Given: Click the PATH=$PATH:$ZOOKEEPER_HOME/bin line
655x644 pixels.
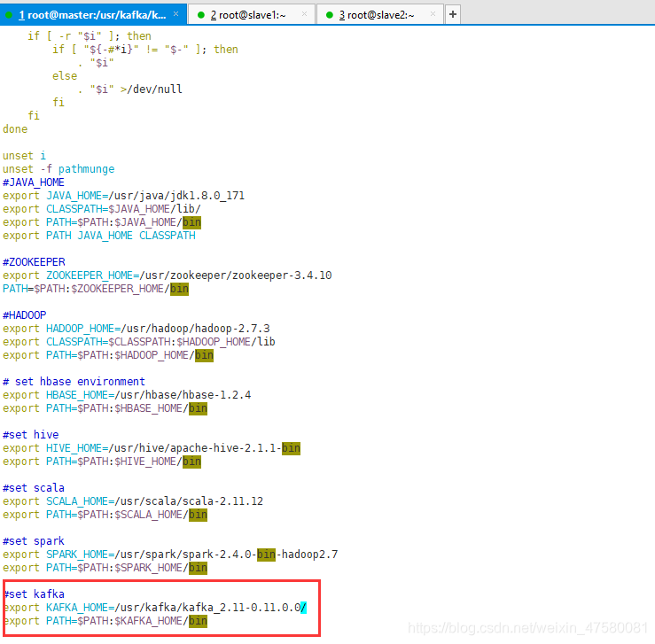Looking at the screenshot, I should pos(96,289).
